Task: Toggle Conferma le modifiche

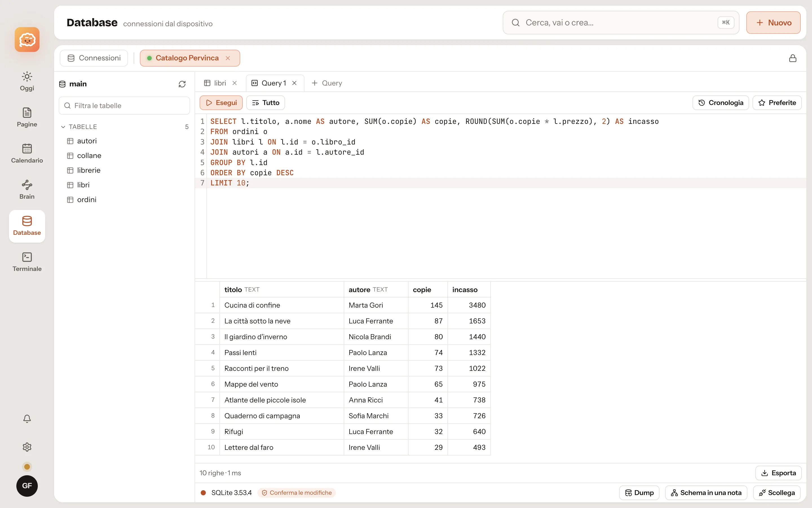Action: click(297, 492)
